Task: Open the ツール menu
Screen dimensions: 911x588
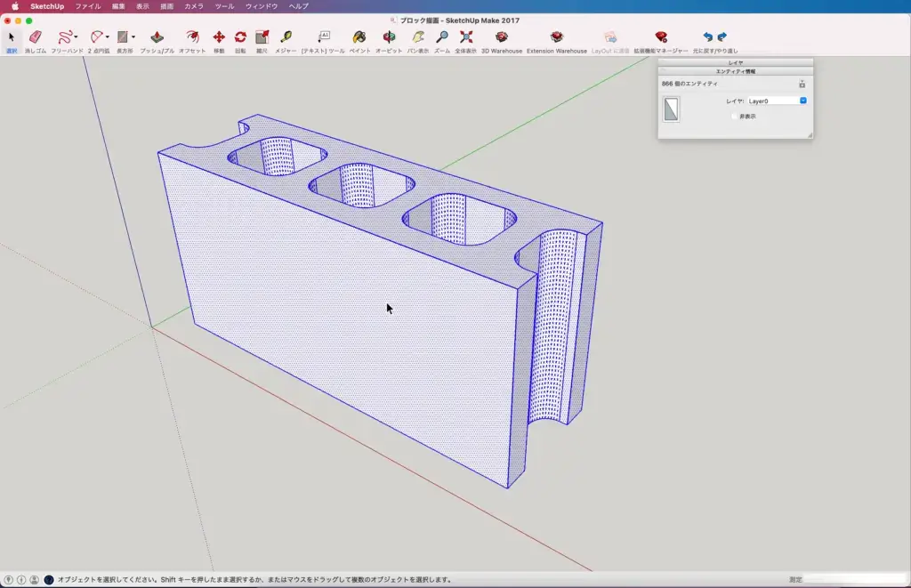Action: click(224, 6)
